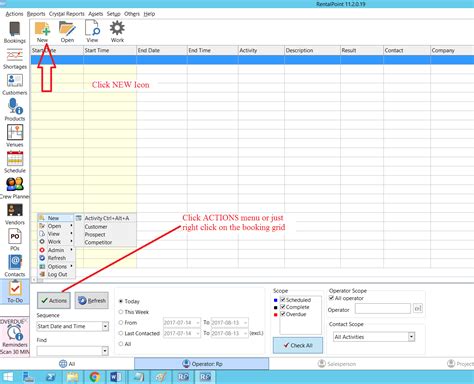Viewport: 474px width, 384px height.
Task: Open the From end date dropdown
Action: 246,323
